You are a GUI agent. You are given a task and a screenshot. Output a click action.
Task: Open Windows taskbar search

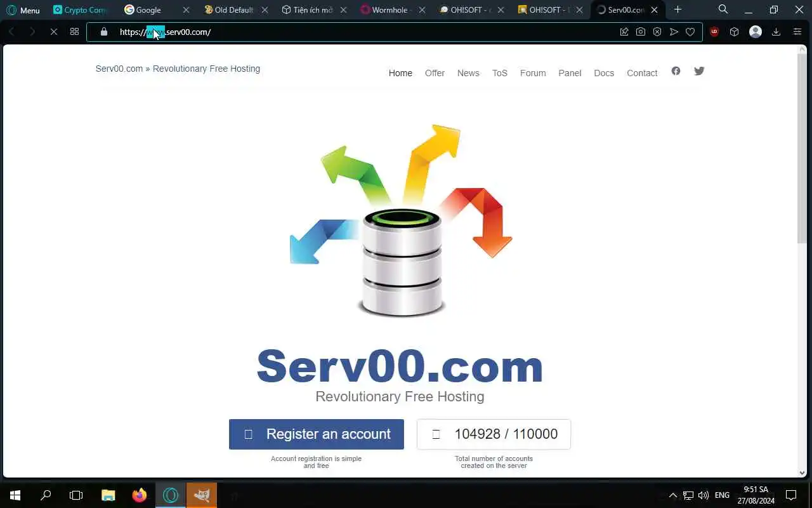coord(46,495)
